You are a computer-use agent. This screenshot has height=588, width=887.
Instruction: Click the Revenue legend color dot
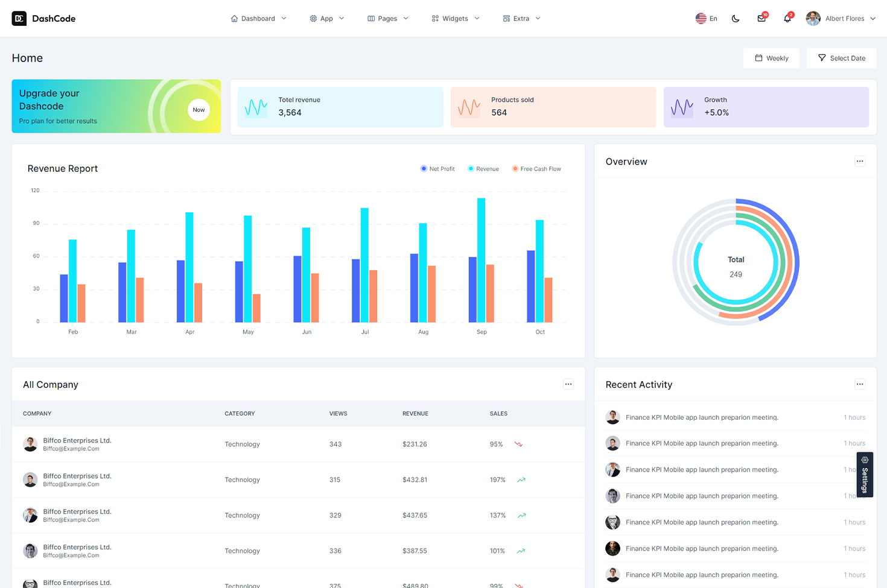(x=471, y=169)
